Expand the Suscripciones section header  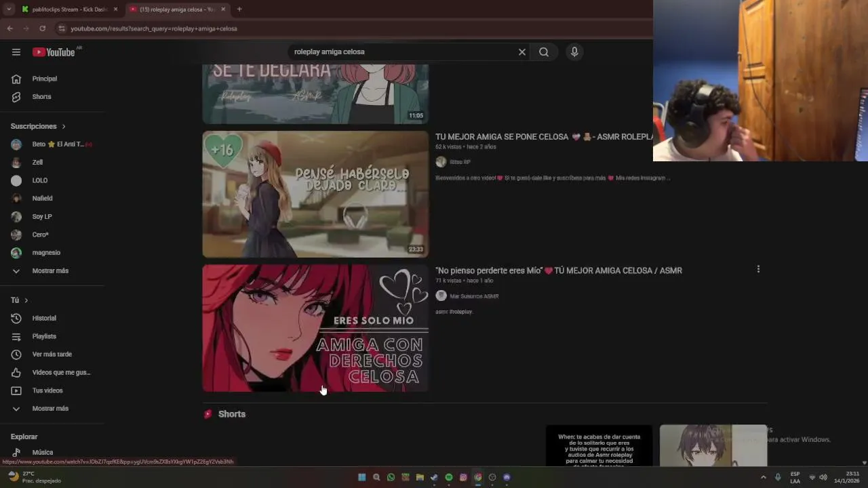38,127
